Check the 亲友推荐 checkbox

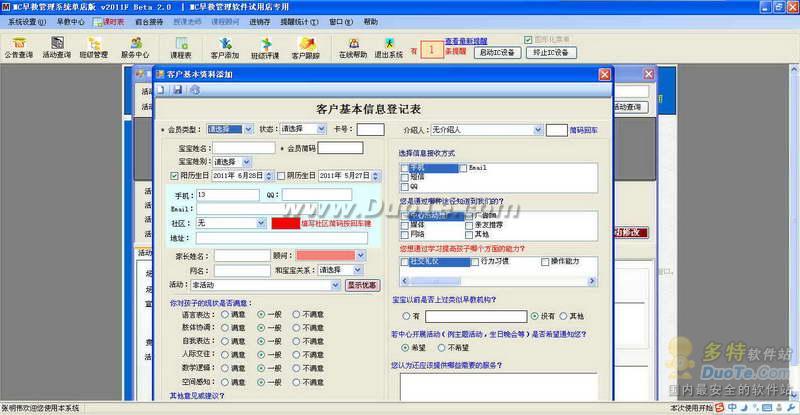pos(468,225)
